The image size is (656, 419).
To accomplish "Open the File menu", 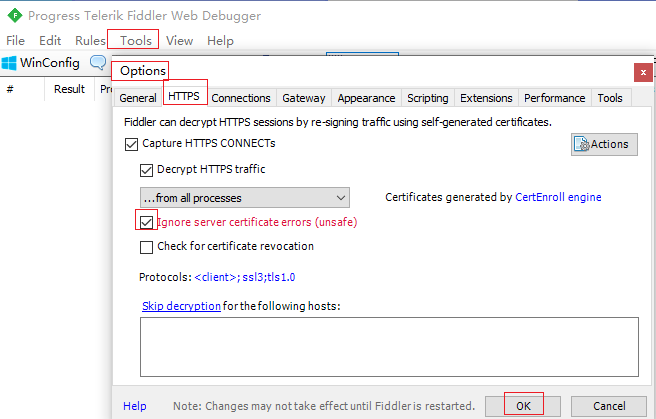I will click(15, 41).
